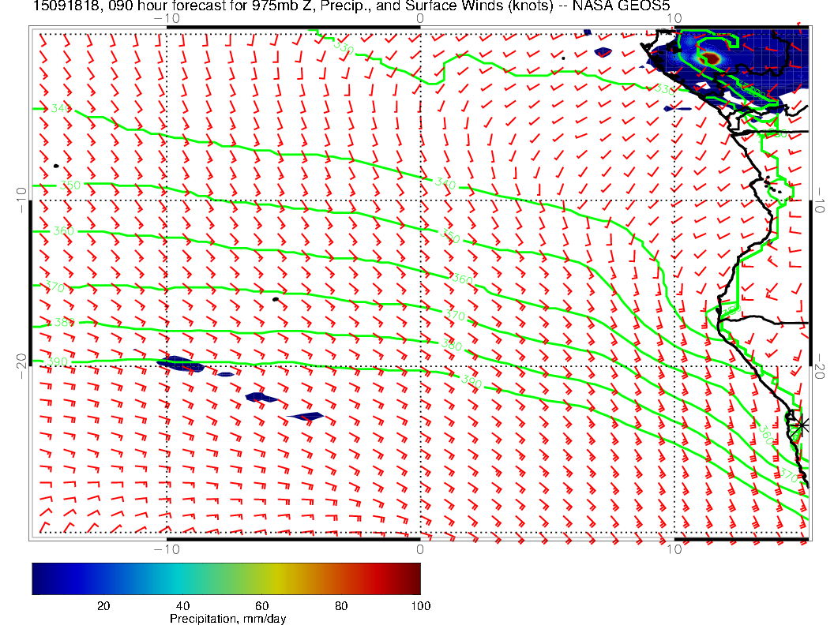Click the "Precipitation, mm/day" colorbar caption
The image size is (834, 644).
point(228,620)
